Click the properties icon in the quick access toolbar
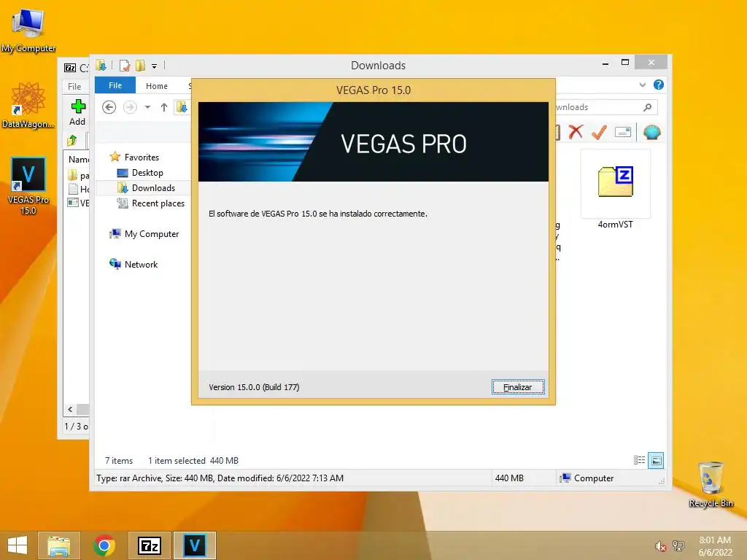Screen dimensions: 747x560 [x=124, y=66]
